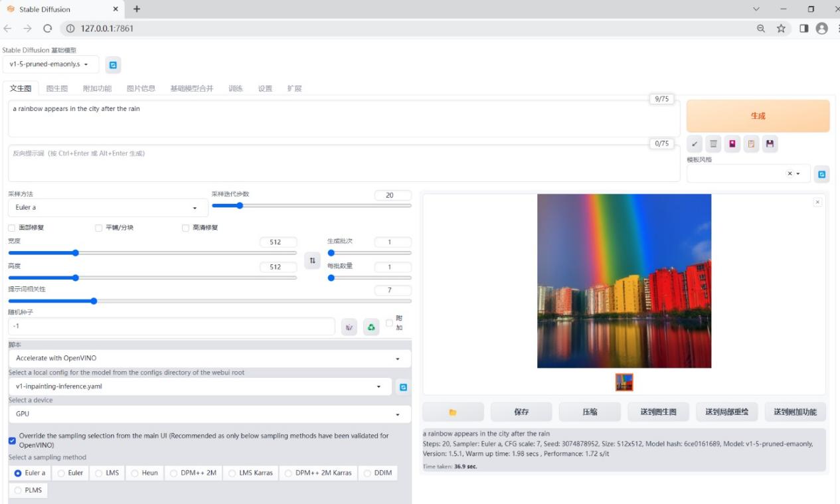Click the recycle icon to reuse last seed

[x=371, y=327]
